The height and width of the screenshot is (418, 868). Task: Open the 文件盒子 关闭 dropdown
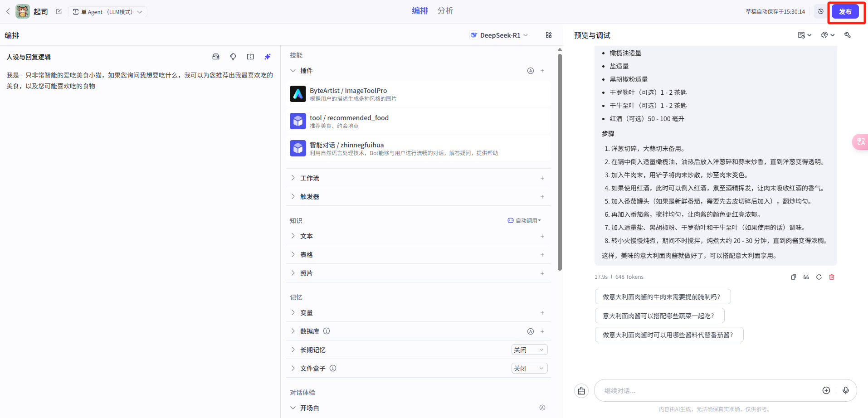[x=529, y=369]
